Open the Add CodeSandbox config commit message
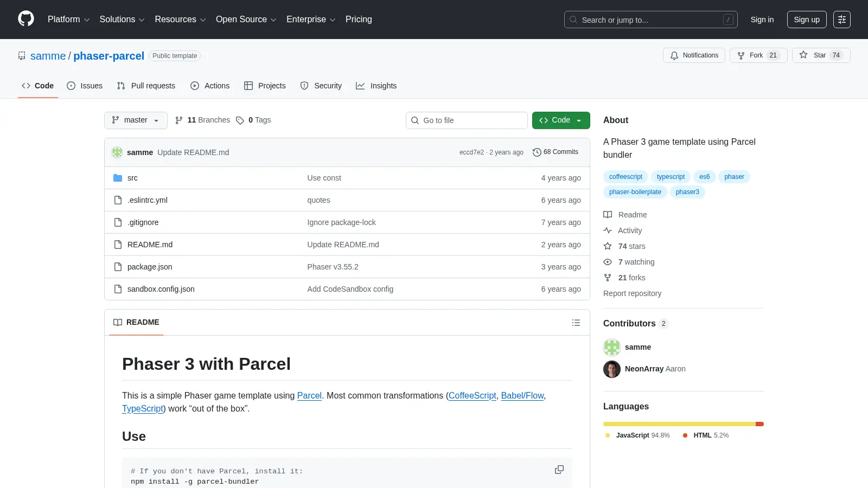Image resolution: width=868 pixels, height=488 pixels. (x=350, y=289)
